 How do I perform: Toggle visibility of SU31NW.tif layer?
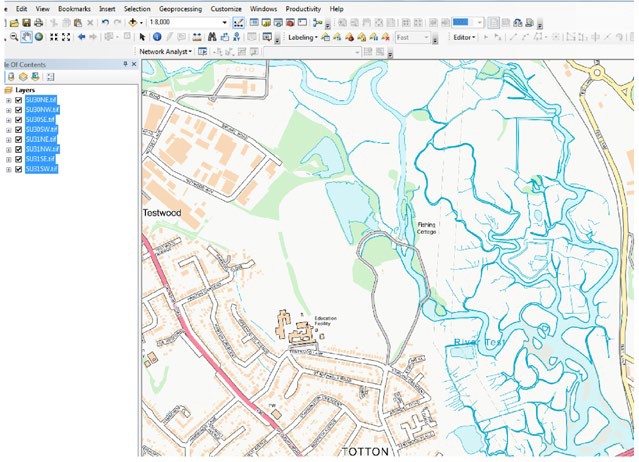click(19, 149)
